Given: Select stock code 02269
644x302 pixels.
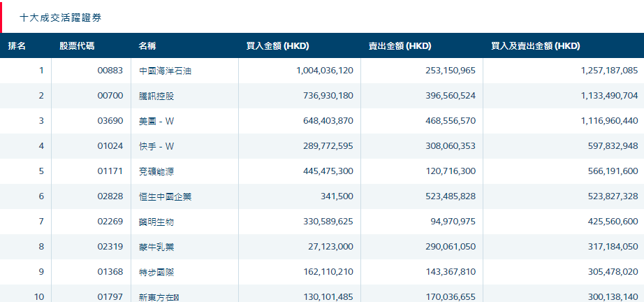Looking at the screenshot, I should pos(110,222).
